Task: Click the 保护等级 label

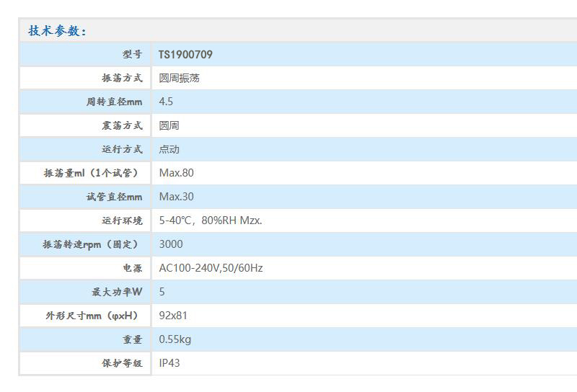Action: click(122, 363)
